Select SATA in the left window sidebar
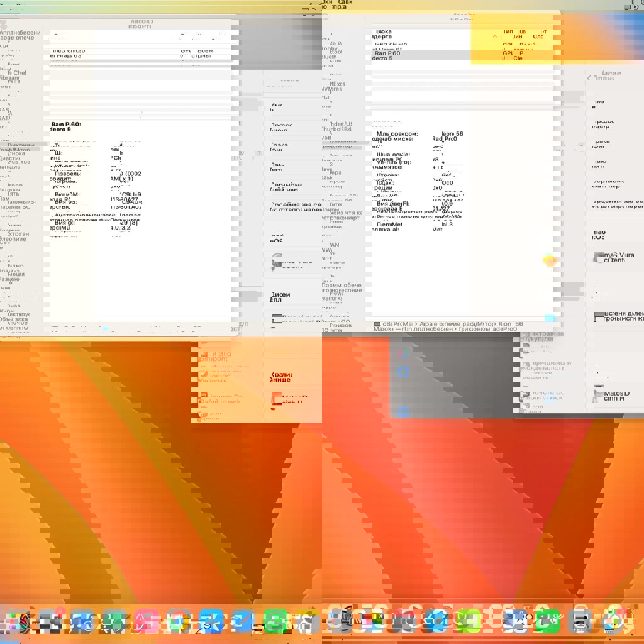Viewport: 644px width, 644px height. click(x=5, y=118)
